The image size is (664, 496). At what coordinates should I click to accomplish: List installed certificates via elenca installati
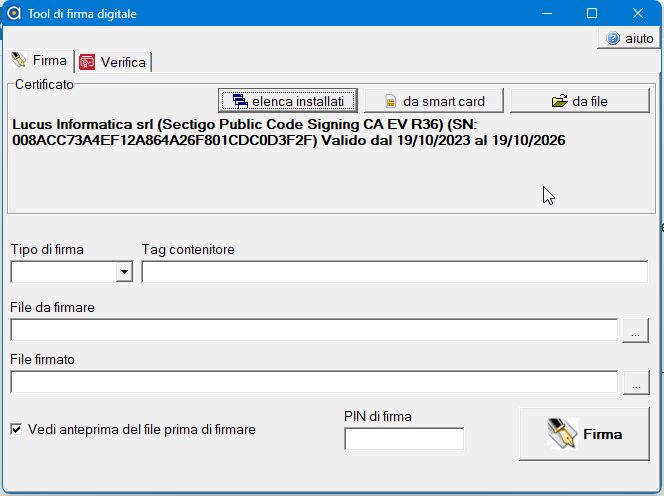[288, 101]
